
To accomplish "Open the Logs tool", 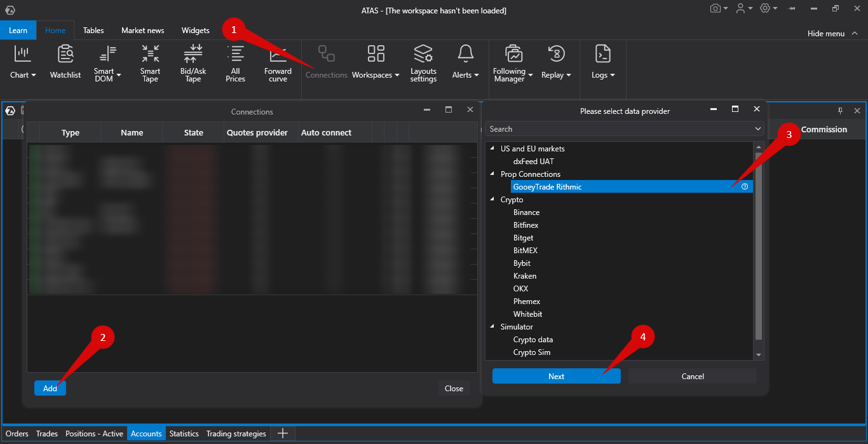I will pos(603,62).
